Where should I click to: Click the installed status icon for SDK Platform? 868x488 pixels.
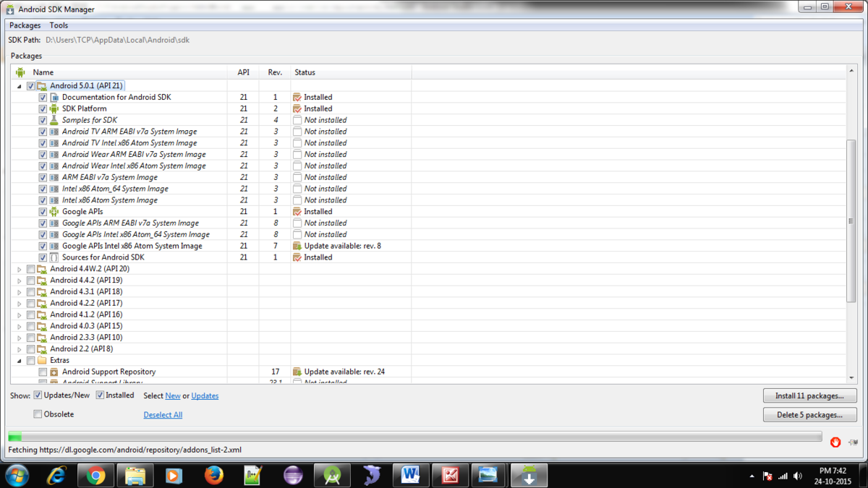click(297, 108)
